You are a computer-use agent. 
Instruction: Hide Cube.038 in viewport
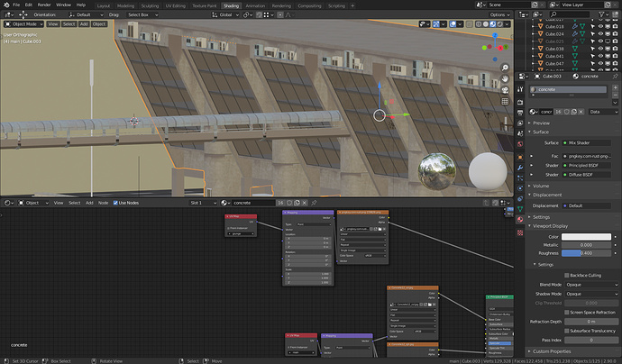600,49
